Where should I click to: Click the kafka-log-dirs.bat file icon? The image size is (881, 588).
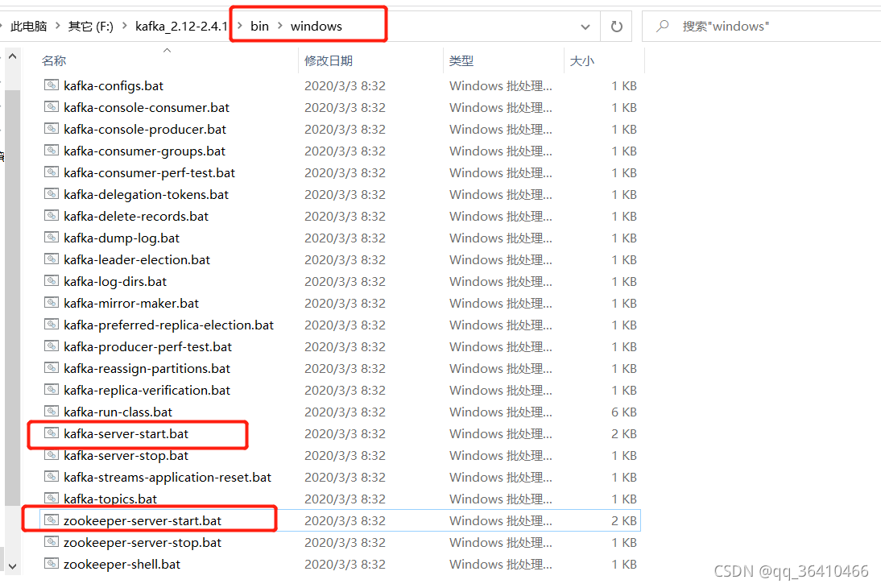51,281
